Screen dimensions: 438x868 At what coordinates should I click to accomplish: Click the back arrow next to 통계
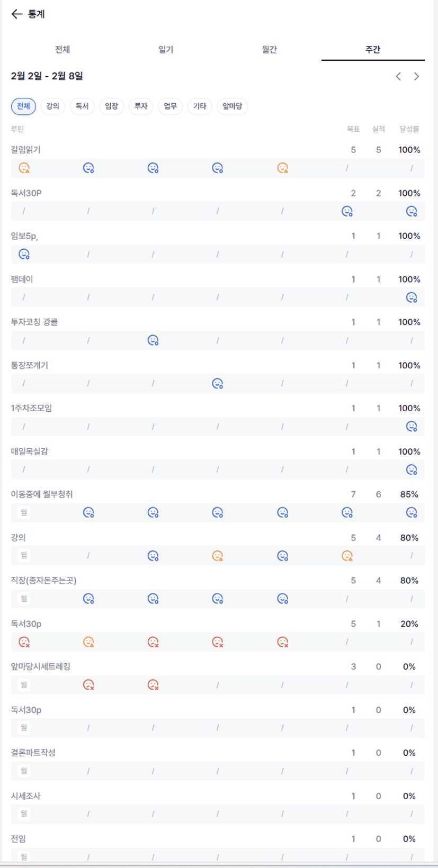pyautogui.click(x=17, y=14)
